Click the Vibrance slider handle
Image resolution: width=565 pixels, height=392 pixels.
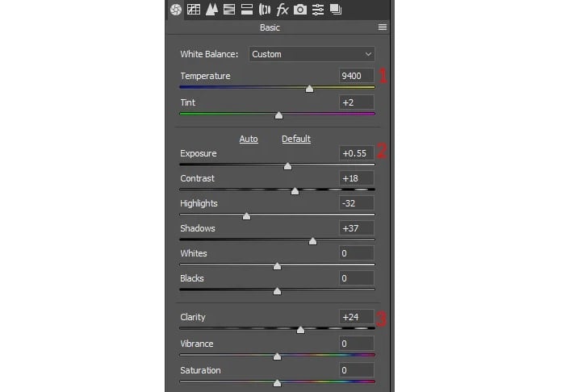coord(277,357)
